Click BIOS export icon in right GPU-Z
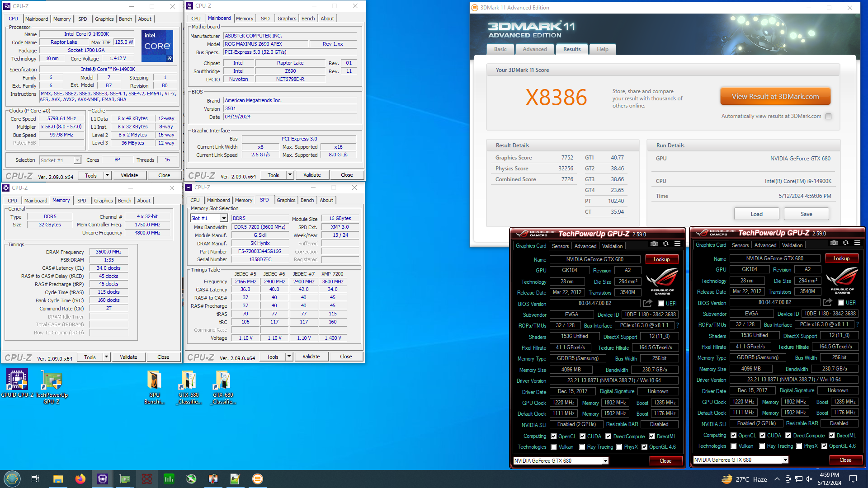This screenshot has width=868, height=488. click(828, 302)
